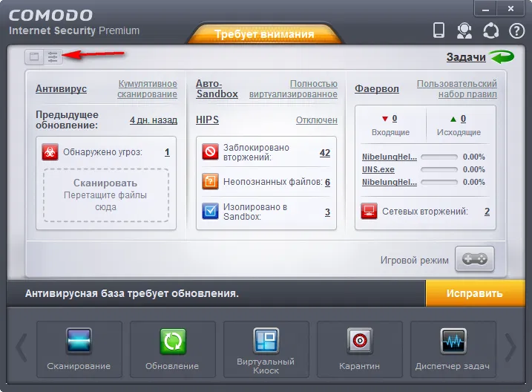Image resolution: width=532 pixels, height=392 pixels.
Task: Click the Игровой режим label
Action: (x=414, y=261)
